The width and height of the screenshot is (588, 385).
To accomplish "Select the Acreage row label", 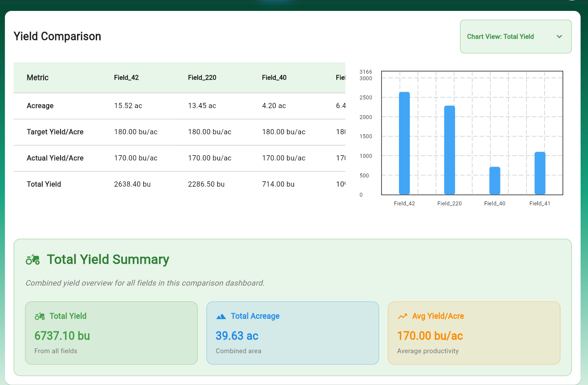I will (40, 106).
